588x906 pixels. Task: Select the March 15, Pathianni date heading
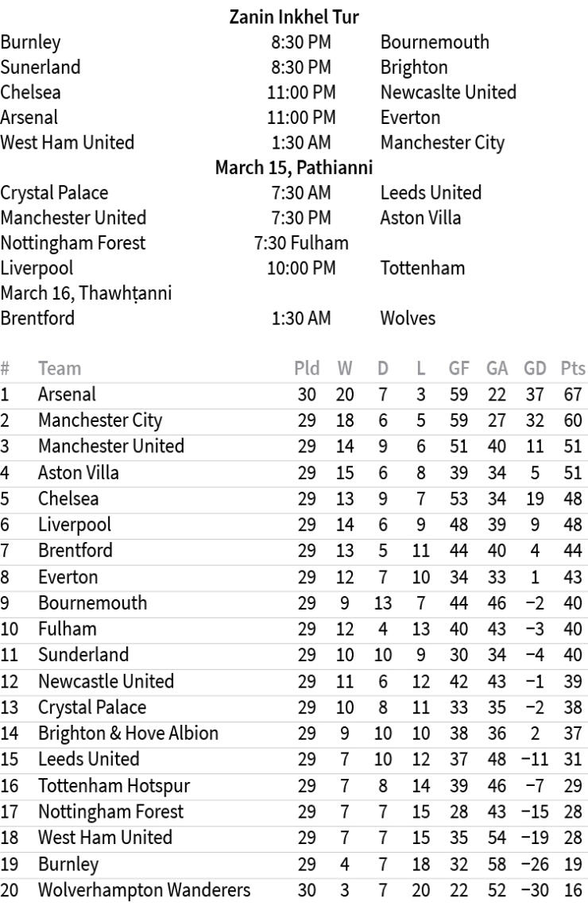[294, 168]
